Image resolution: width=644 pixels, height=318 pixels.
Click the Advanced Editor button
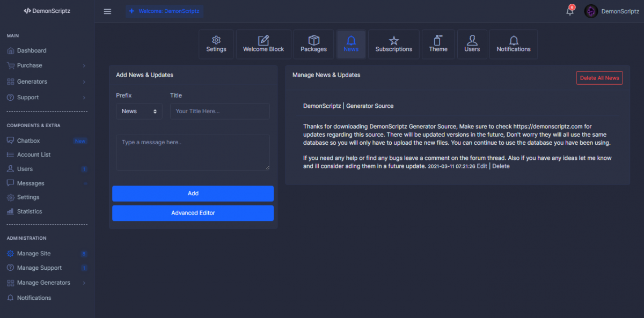[x=193, y=213]
